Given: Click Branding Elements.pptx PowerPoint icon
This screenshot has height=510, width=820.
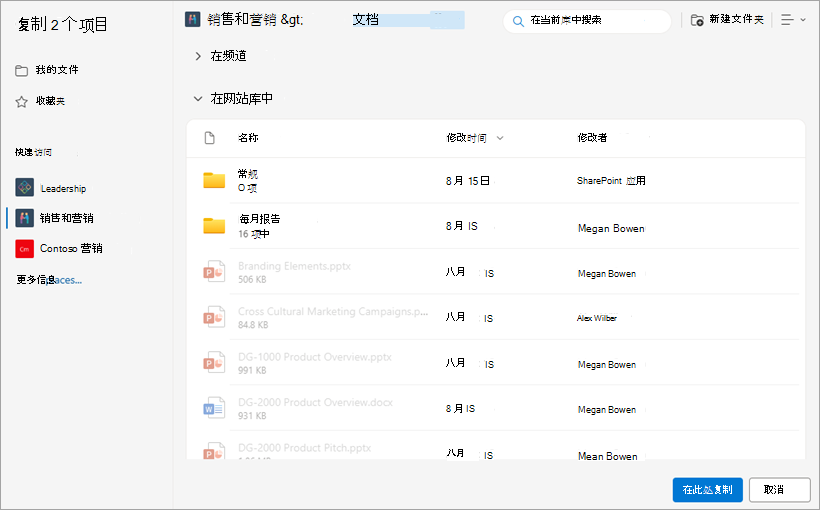Looking at the screenshot, I should (x=214, y=271).
